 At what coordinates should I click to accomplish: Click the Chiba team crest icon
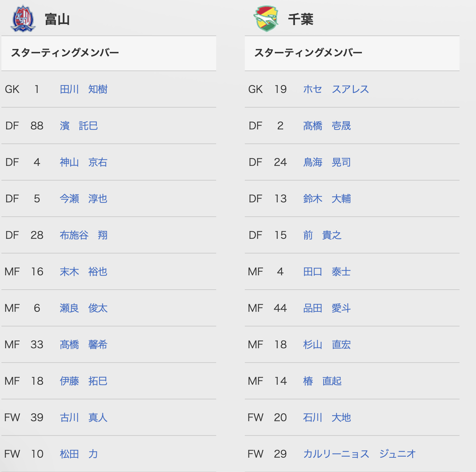(x=266, y=19)
